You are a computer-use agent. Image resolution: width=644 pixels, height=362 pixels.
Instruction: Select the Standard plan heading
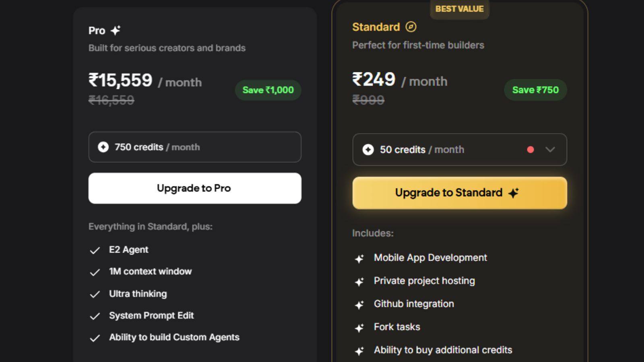(x=376, y=27)
